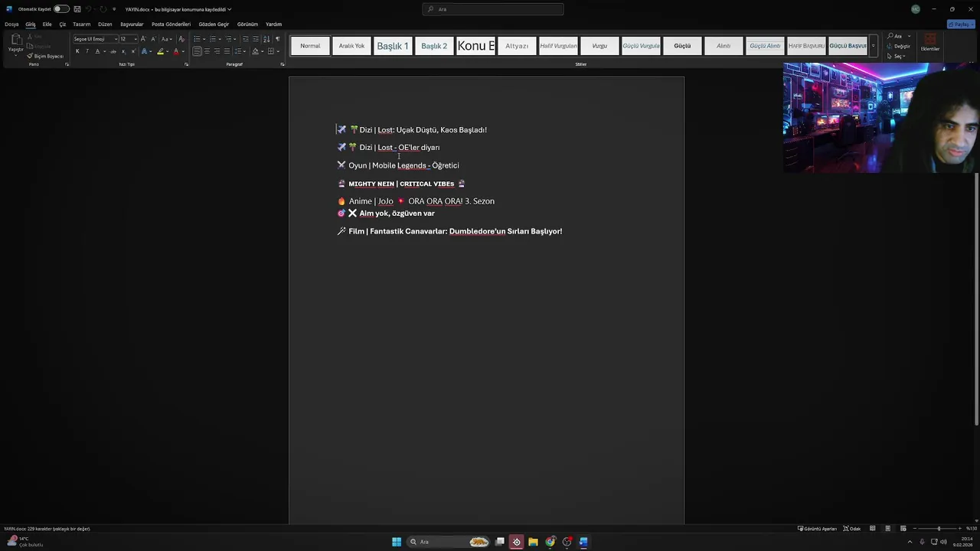
Task: Open the Düzen ribbon tab
Action: 105,24
